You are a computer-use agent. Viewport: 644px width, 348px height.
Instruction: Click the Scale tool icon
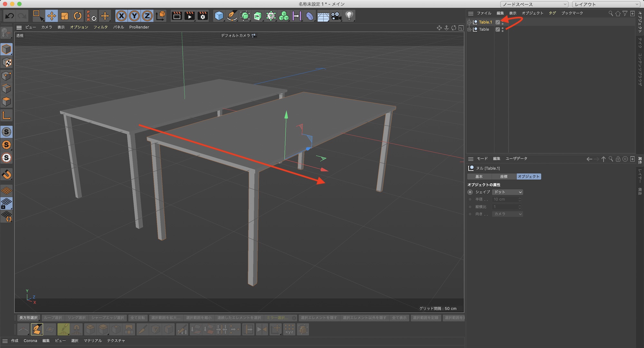click(65, 16)
